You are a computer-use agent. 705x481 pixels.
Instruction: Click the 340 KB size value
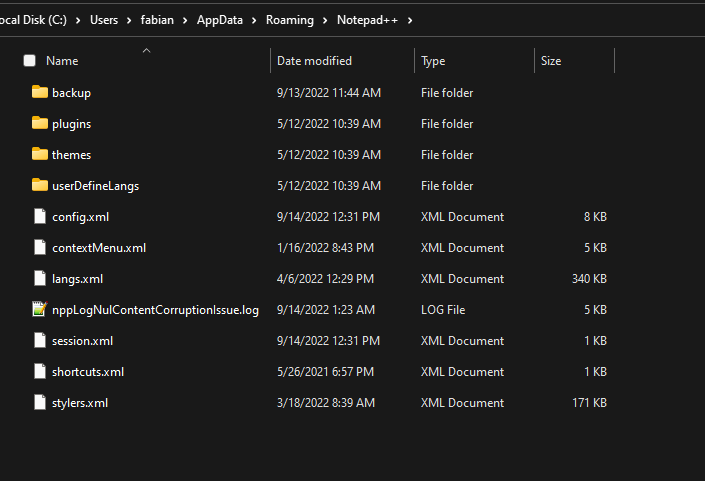pos(589,279)
